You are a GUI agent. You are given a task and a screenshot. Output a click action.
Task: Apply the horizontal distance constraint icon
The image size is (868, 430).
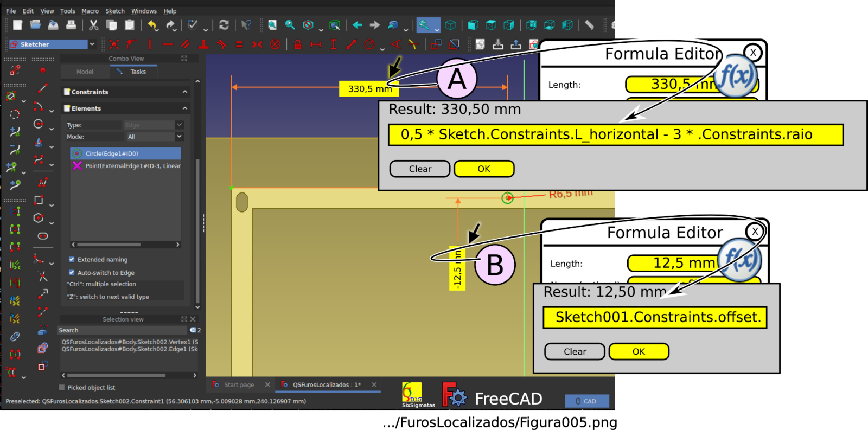pos(316,44)
